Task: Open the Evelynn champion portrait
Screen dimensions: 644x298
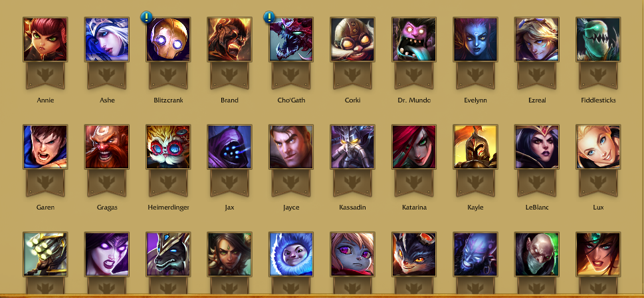Action: (475, 39)
